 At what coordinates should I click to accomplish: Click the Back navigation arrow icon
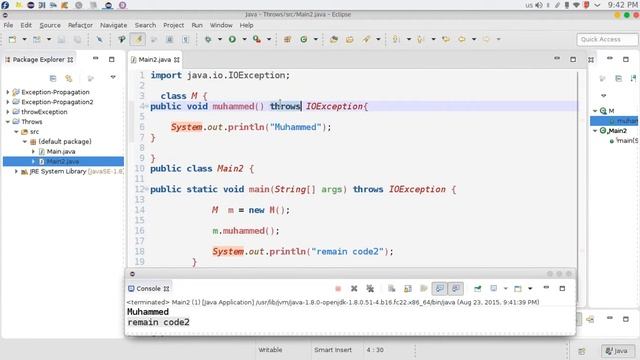tap(462, 40)
